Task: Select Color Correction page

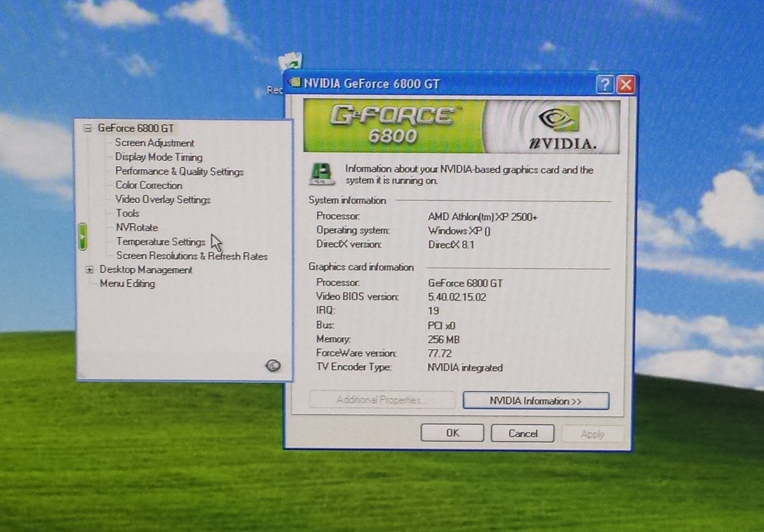Action: (148, 185)
